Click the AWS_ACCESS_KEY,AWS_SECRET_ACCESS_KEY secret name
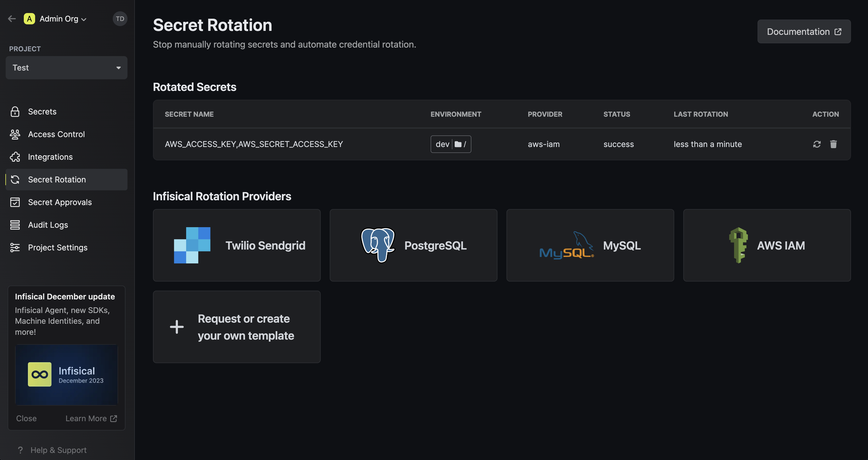This screenshot has width=868, height=460. click(254, 144)
